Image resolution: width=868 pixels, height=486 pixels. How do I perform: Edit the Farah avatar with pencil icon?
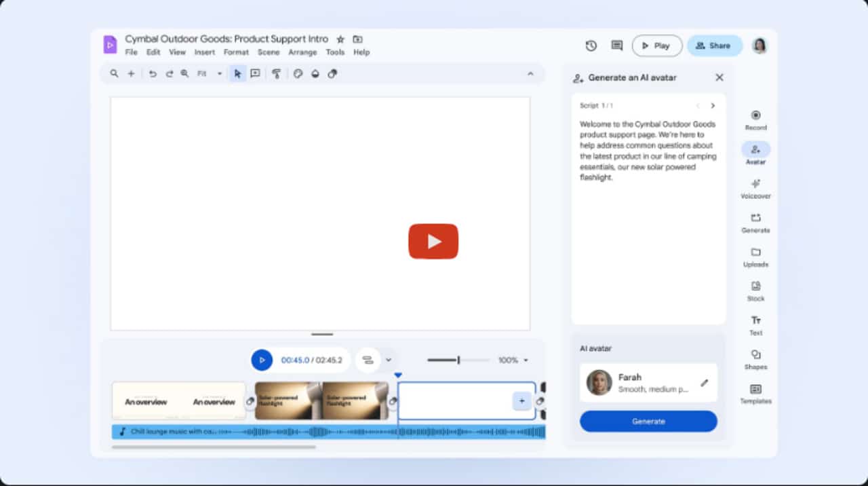(x=705, y=383)
